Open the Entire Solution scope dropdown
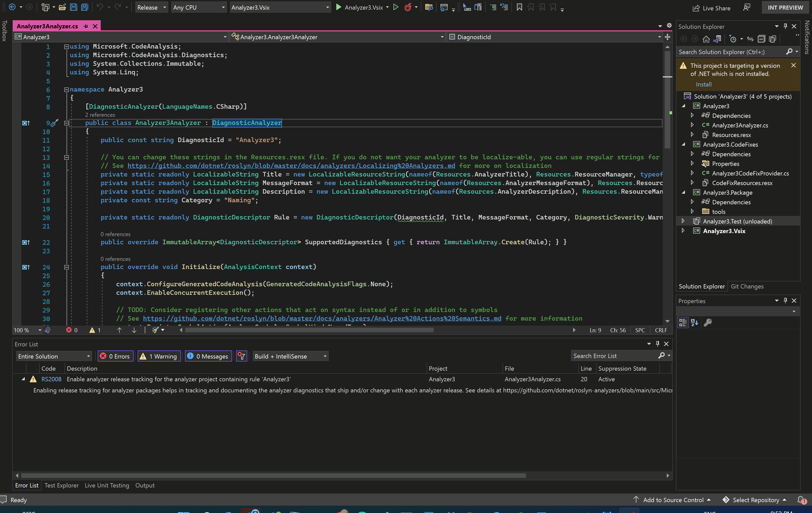Viewport: 812px width, 513px height. click(x=54, y=356)
